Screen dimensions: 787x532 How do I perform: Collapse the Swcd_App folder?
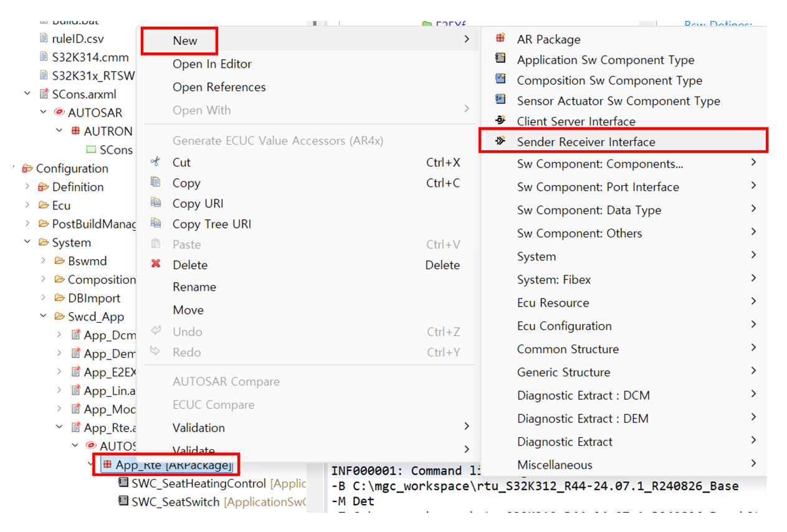[x=44, y=316]
